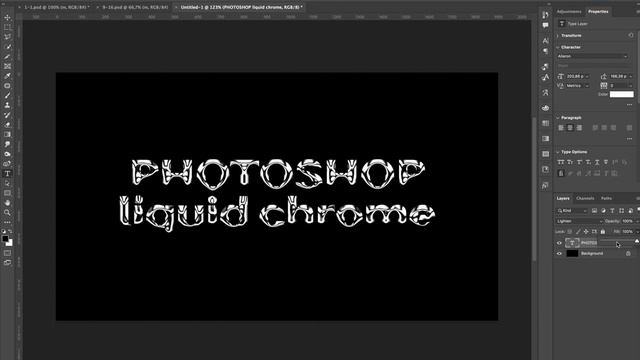Hide the Background layer

(559, 253)
